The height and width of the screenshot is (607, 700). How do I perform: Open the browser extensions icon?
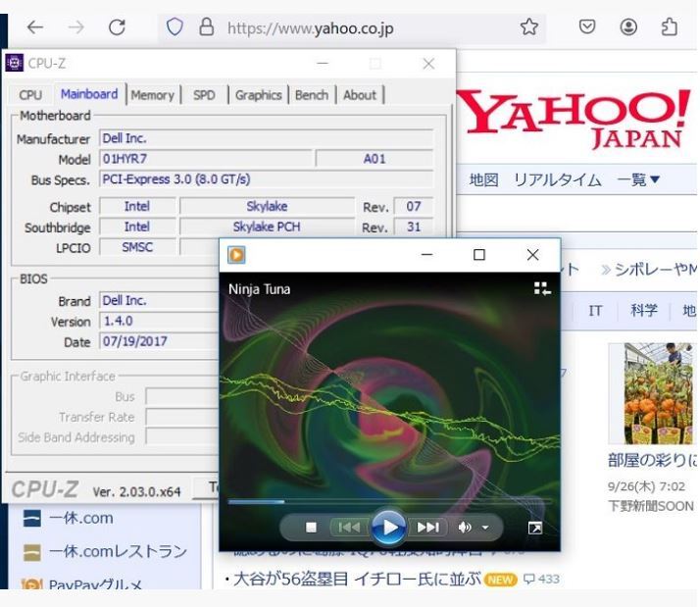click(x=670, y=27)
